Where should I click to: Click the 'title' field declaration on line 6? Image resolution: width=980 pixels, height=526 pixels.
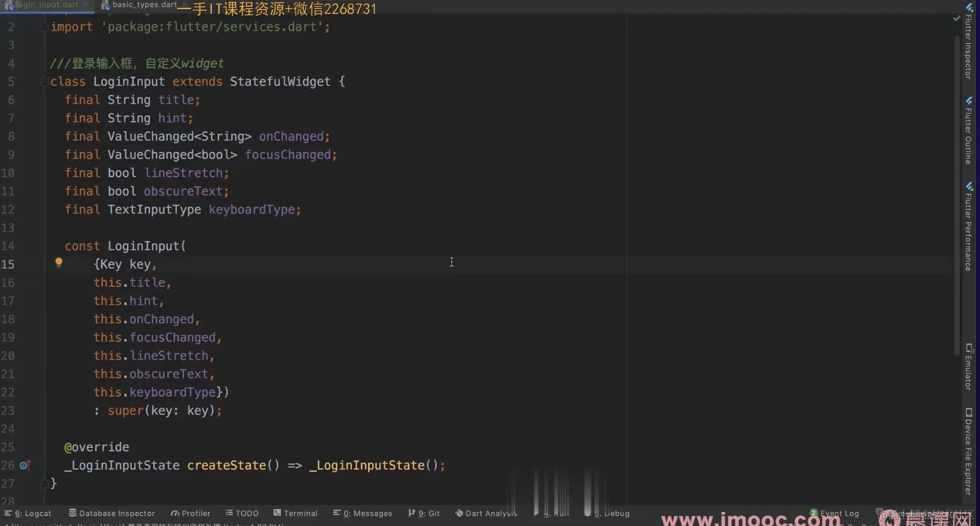pos(177,100)
